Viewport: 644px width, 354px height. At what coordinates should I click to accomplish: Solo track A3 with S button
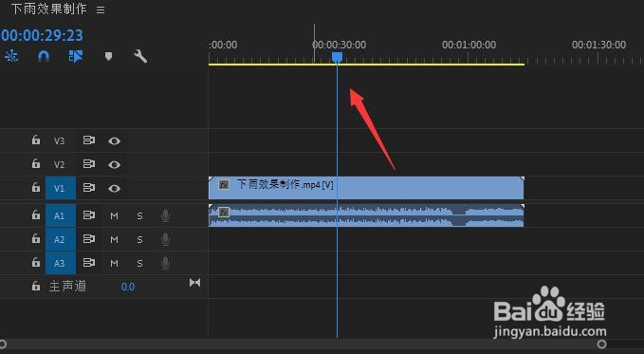(x=139, y=264)
